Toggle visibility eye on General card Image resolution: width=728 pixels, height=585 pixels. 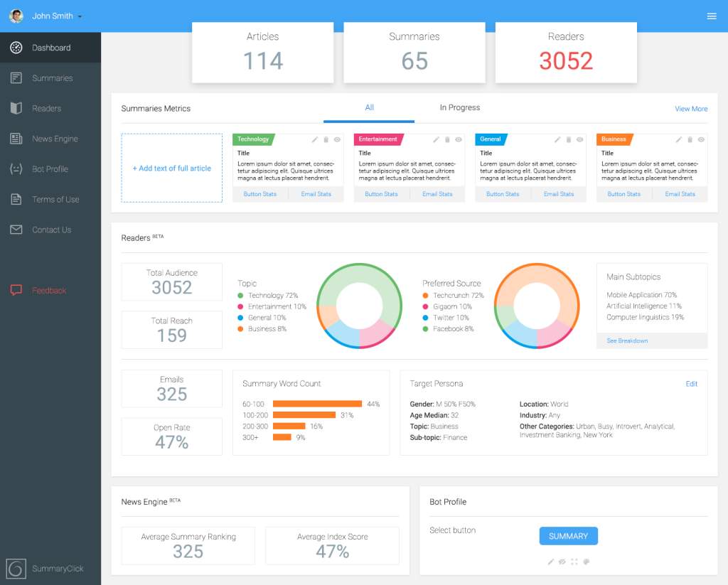(580, 140)
